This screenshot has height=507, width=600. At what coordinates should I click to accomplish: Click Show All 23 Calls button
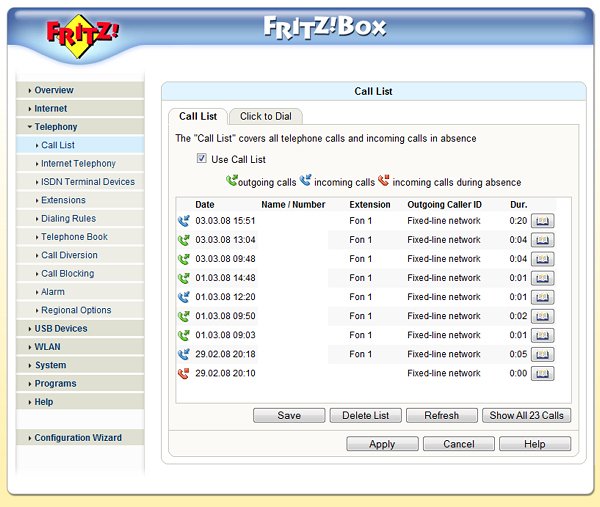[x=526, y=415]
